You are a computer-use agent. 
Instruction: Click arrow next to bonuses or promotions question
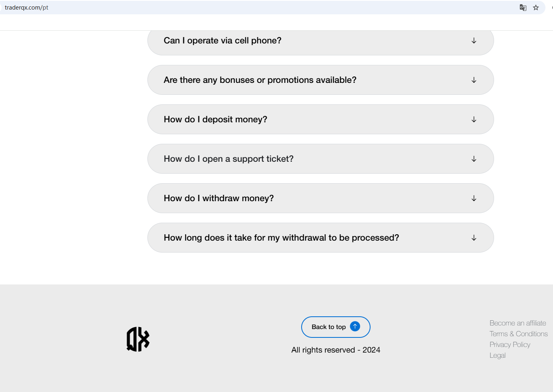point(474,80)
